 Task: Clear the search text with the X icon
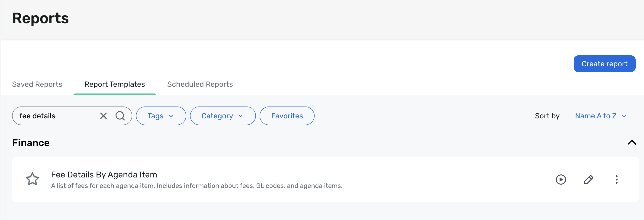pos(103,116)
